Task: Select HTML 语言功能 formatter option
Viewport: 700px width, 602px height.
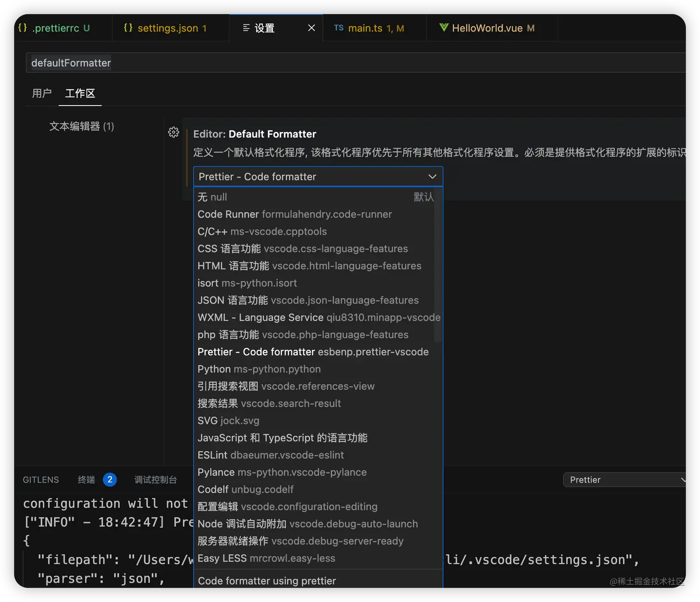Action: tap(316, 266)
